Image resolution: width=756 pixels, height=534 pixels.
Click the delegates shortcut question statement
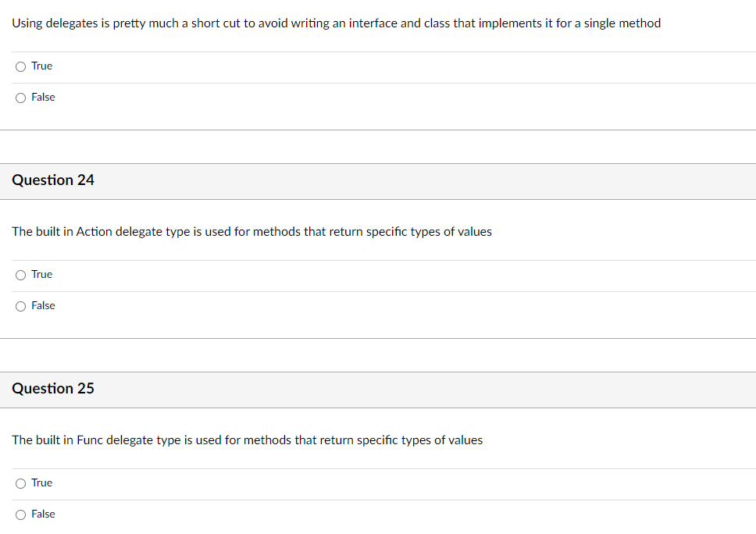(x=336, y=23)
